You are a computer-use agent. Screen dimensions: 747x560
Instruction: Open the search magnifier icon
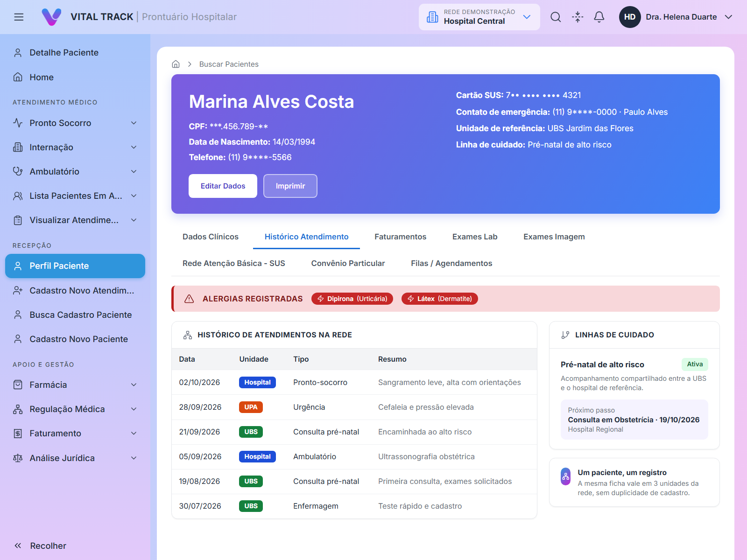(556, 17)
